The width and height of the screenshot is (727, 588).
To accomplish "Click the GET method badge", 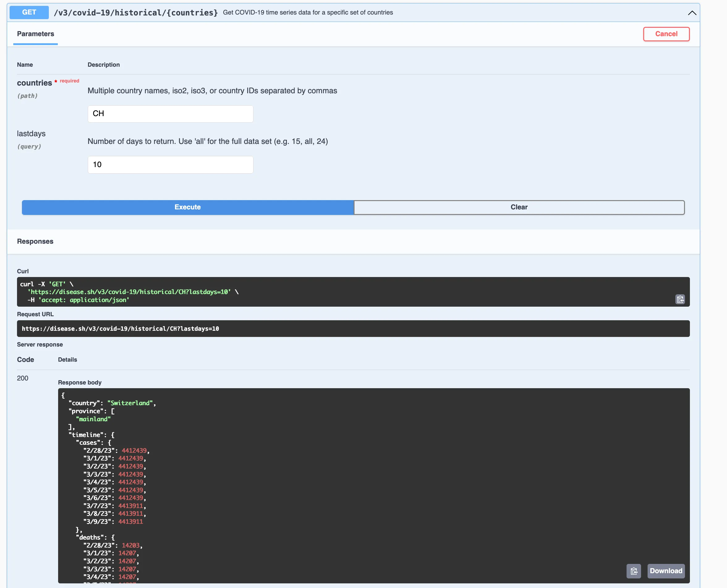I will (x=29, y=13).
